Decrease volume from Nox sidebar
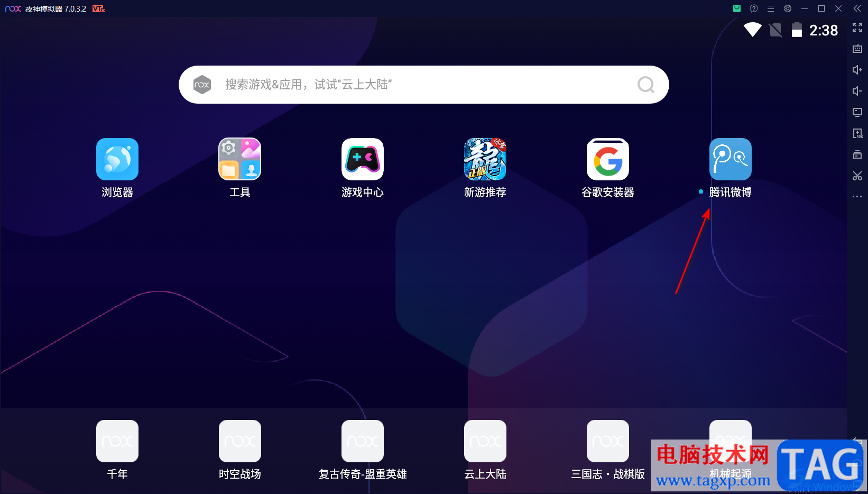Image resolution: width=868 pixels, height=494 pixels. [857, 91]
